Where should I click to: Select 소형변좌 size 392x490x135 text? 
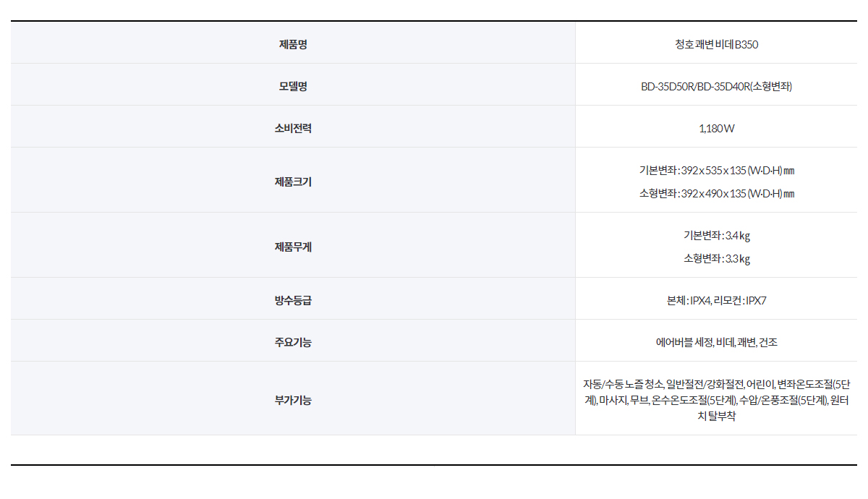coord(716,194)
